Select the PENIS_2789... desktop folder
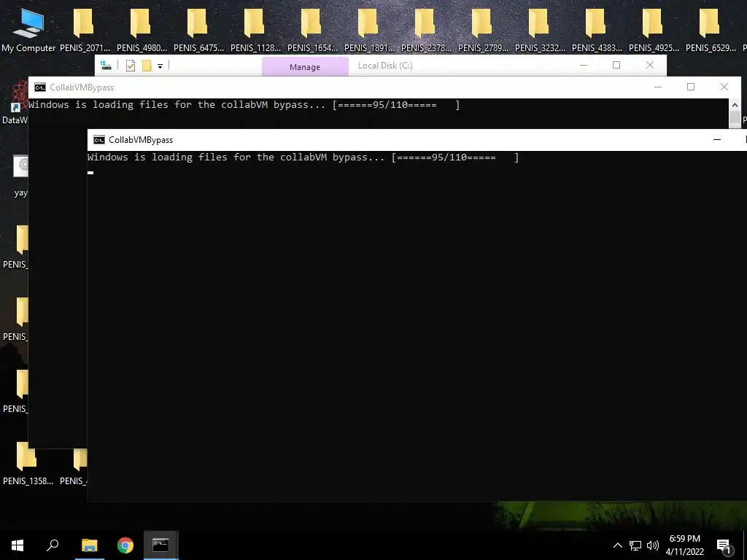 (483, 29)
